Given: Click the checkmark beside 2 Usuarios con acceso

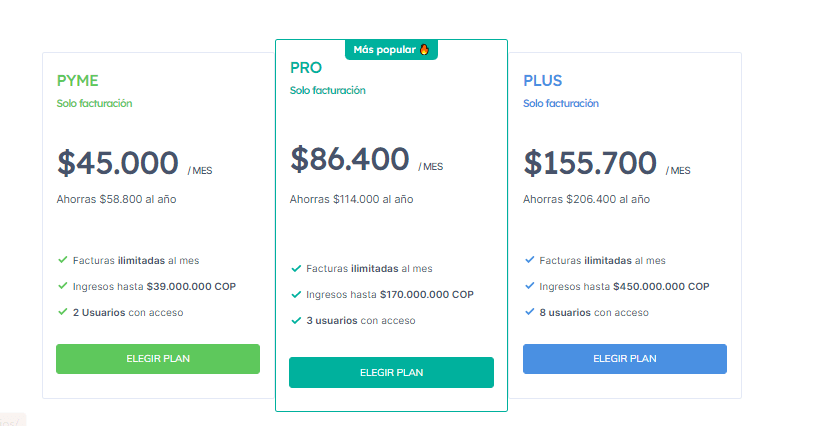Looking at the screenshot, I should click(x=62, y=312).
